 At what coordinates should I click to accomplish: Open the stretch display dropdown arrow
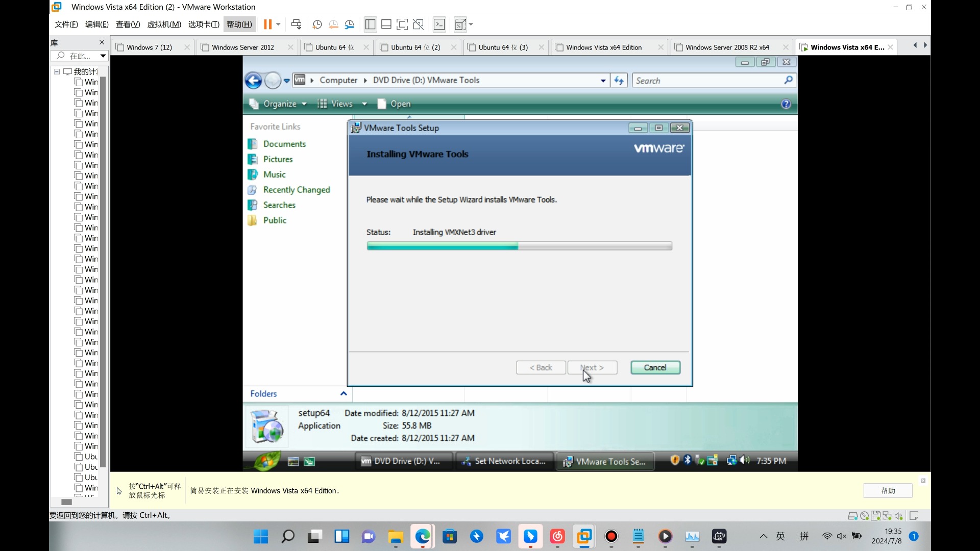click(x=471, y=24)
